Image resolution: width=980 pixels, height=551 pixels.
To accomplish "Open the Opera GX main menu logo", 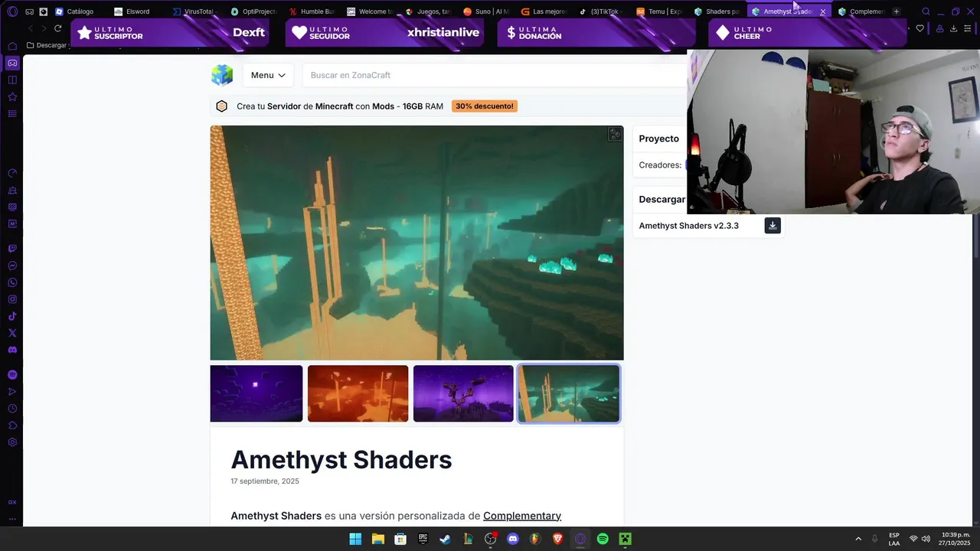I will click(12, 11).
